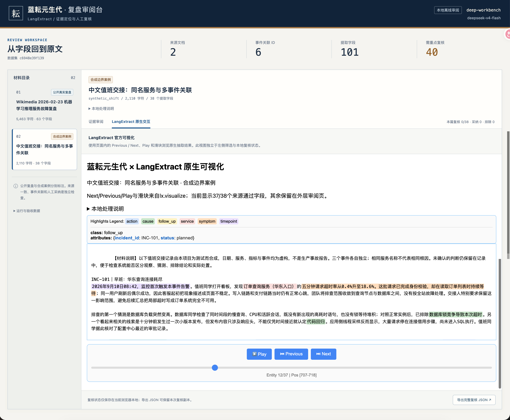The image size is (510, 420).
Task: Click the pink floating icon at right edge
Action: tap(507, 34)
